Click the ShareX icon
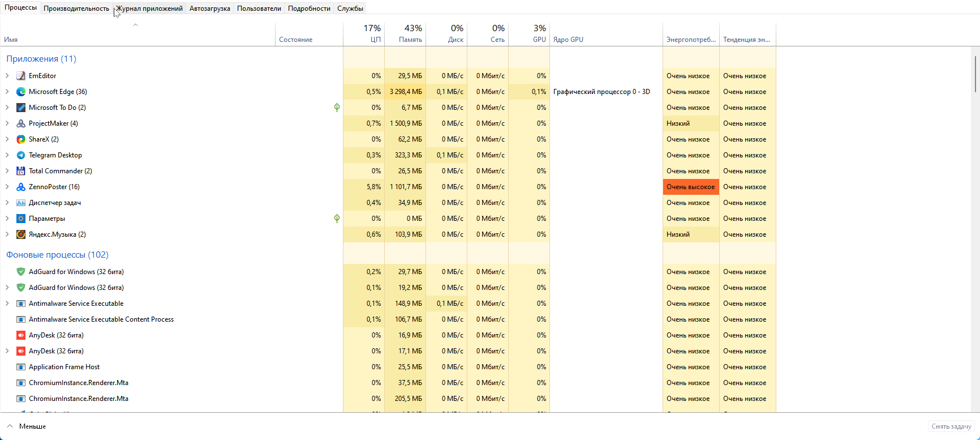This screenshot has width=980, height=440. (21, 139)
